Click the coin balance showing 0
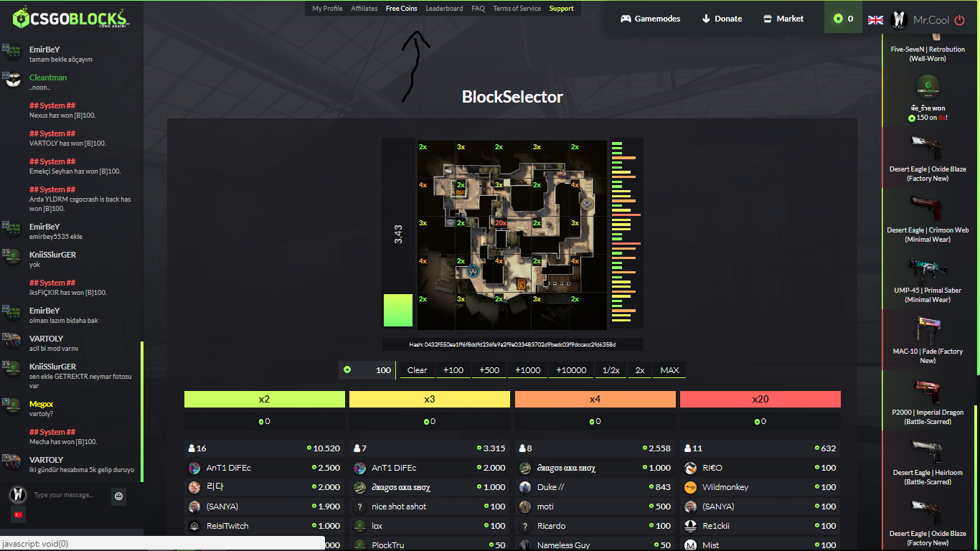 click(843, 19)
